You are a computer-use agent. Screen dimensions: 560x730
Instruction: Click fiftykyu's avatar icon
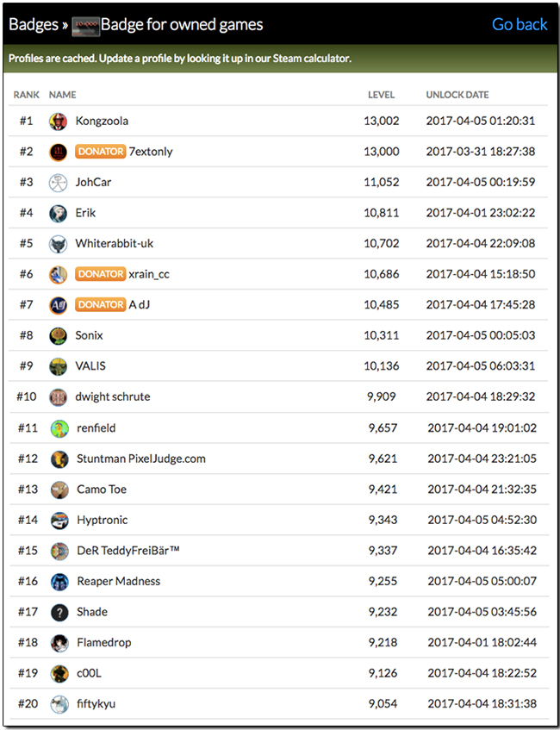tap(59, 704)
